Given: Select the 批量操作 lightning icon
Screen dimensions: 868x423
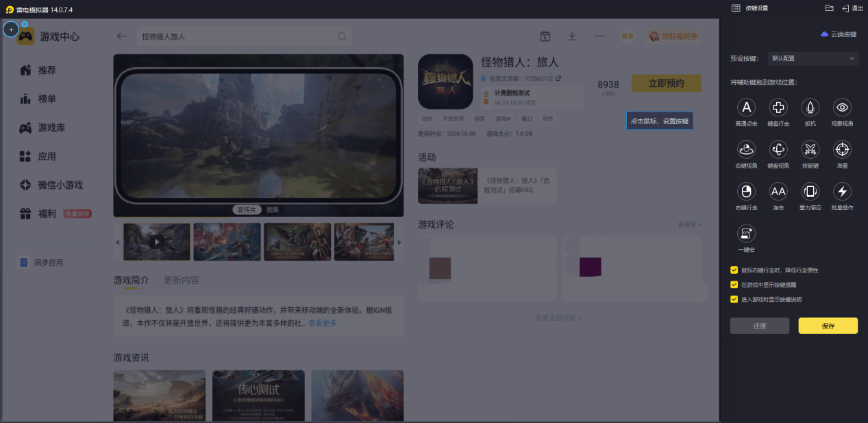Looking at the screenshot, I should (x=842, y=191).
